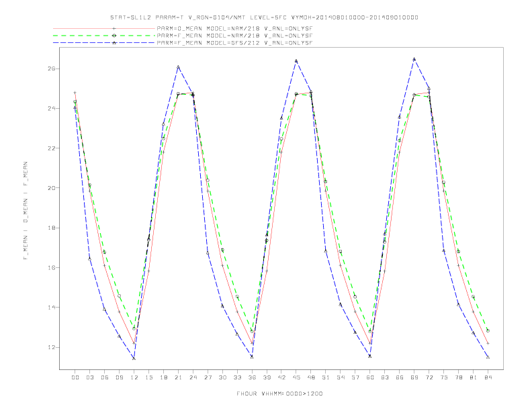532x411 pixels.
Task: Click the red plus marker in legend
Action: coord(114,29)
